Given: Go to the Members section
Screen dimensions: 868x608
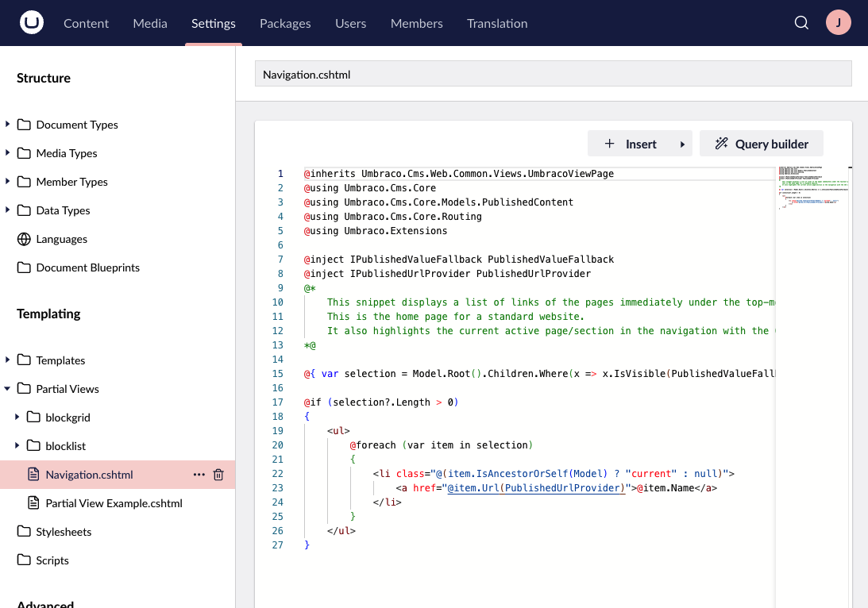Looking at the screenshot, I should pyautogui.click(x=416, y=23).
